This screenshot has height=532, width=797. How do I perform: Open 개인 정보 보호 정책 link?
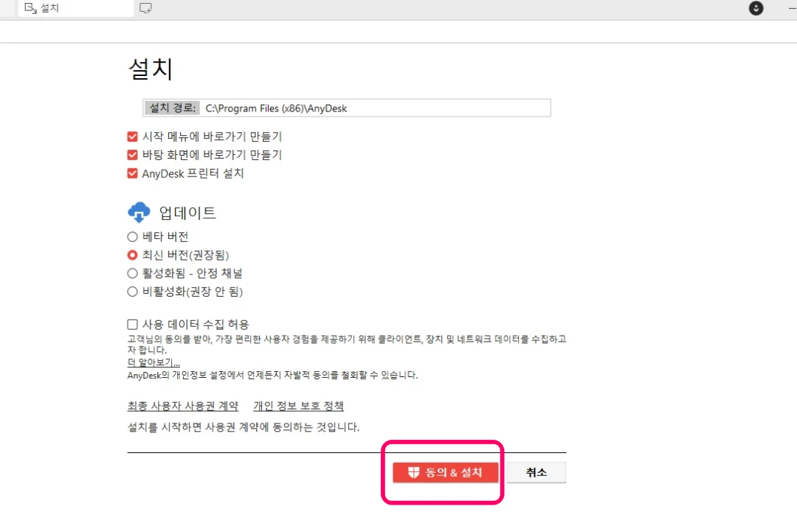[x=299, y=406]
